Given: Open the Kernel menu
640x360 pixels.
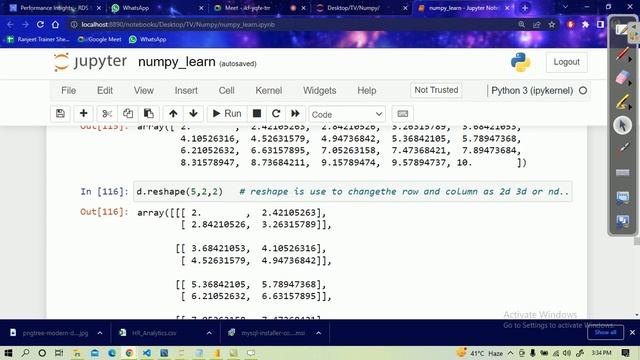Looking at the screenshot, I should (269, 91).
